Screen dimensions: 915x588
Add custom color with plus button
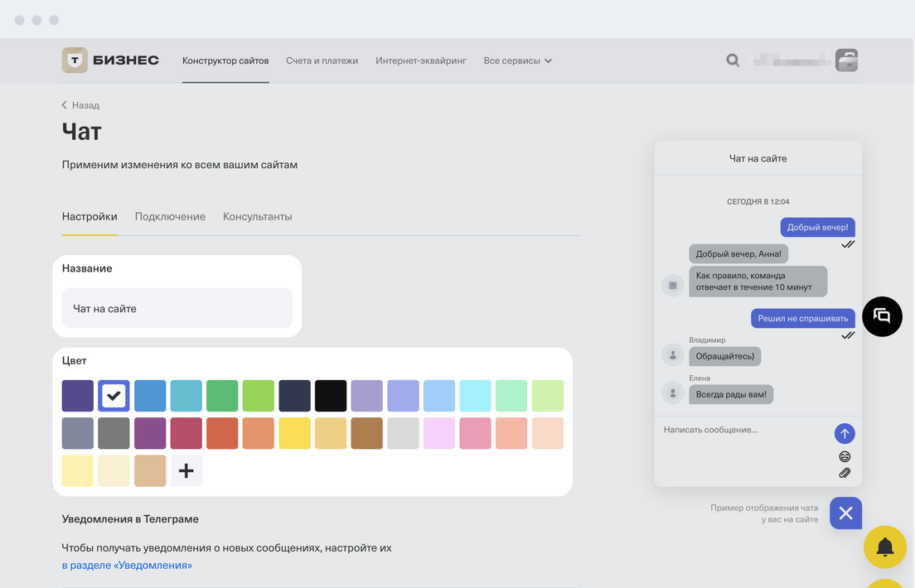[186, 470]
